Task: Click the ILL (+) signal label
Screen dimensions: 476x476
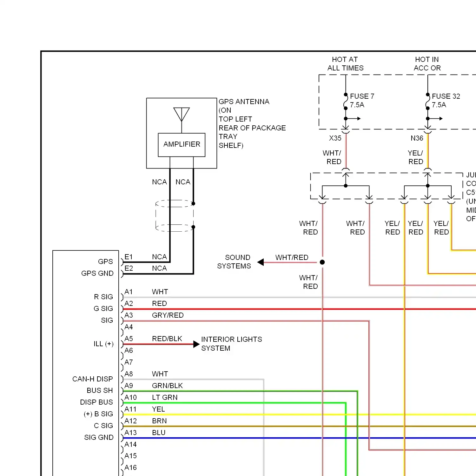Action: [103, 344]
